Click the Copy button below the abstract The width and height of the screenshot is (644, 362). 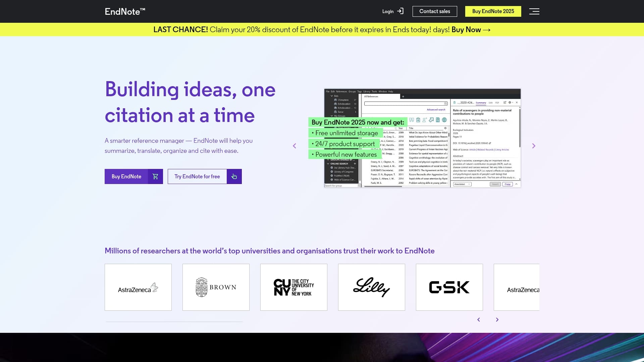click(507, 184)
